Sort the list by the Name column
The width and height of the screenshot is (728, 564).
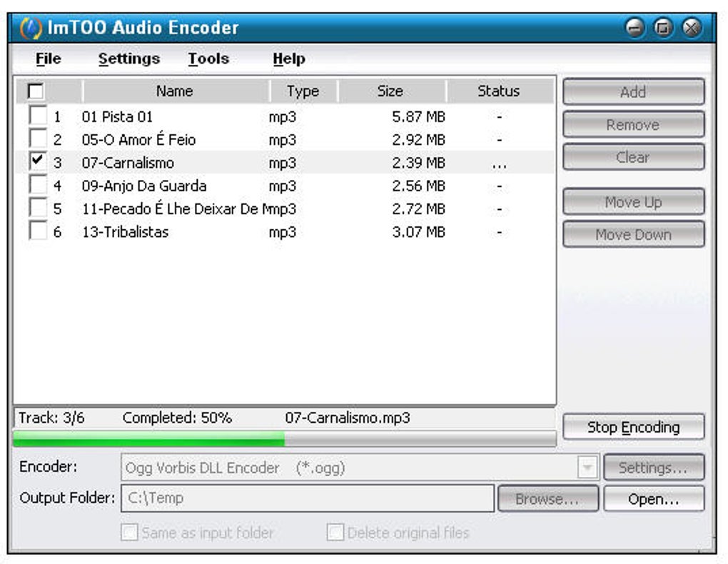[x=176, y=91]
